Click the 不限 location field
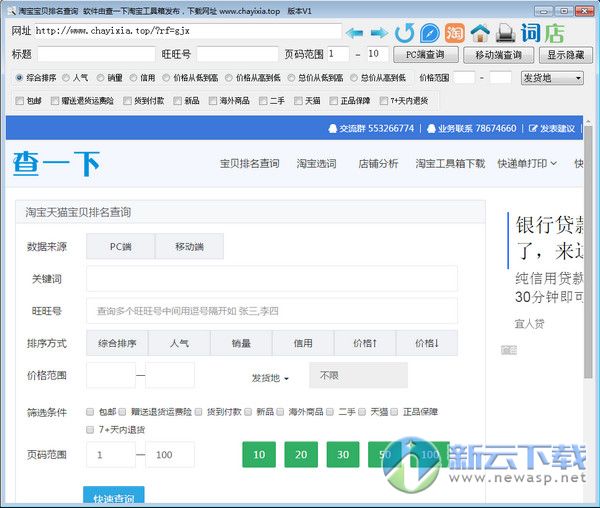The height and width of the screenshot is (508, 600). [x=359, y=375]
